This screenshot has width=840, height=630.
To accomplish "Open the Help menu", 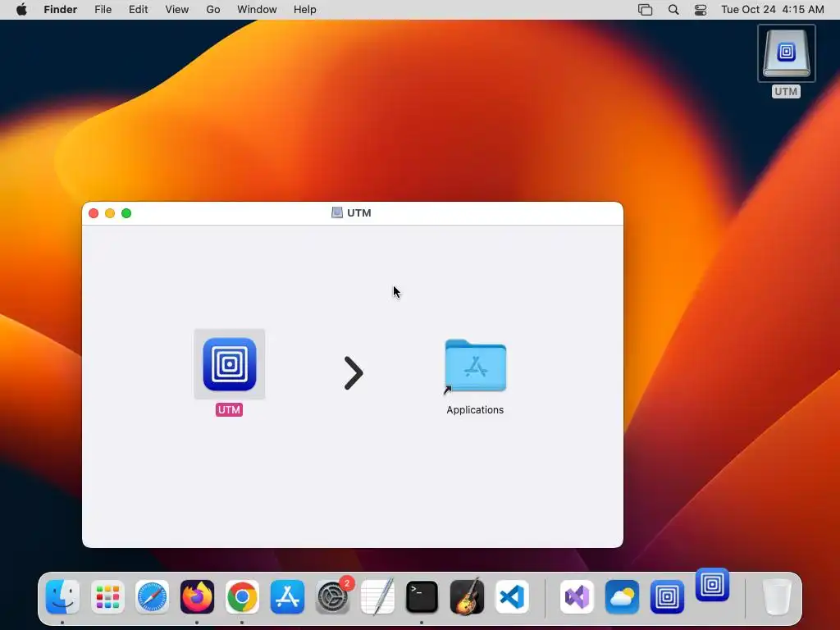I will (x=305, y=10).
